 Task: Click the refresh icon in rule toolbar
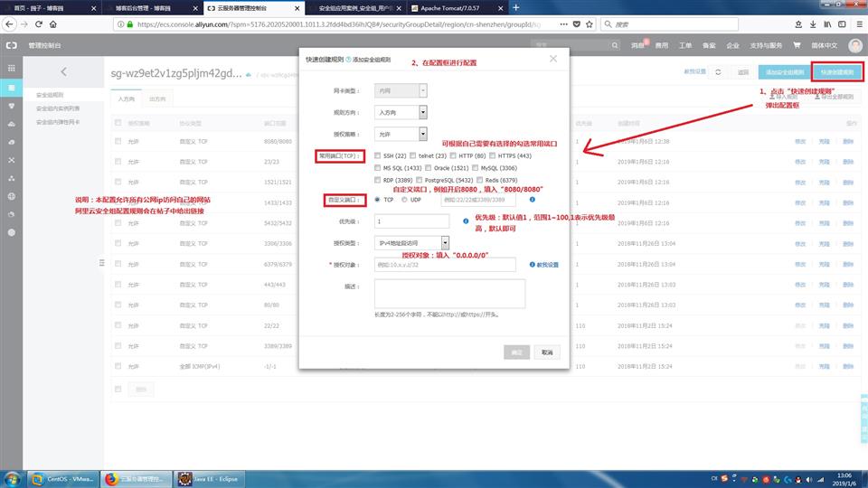coord(718,72)
